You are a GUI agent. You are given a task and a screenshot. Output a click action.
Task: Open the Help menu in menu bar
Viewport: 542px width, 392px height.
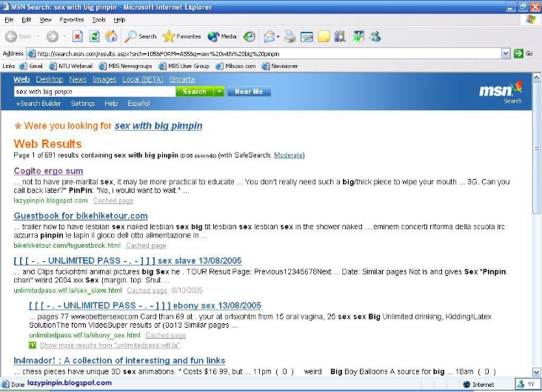119,20
